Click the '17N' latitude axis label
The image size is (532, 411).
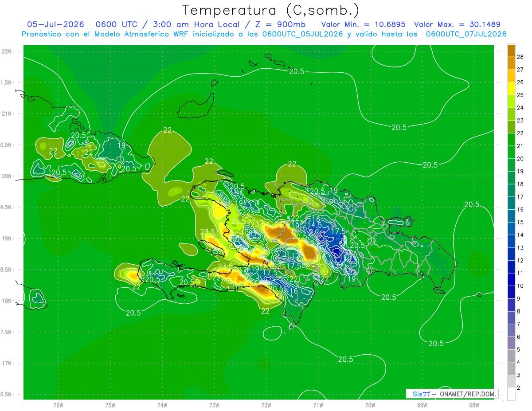(7, 363)
